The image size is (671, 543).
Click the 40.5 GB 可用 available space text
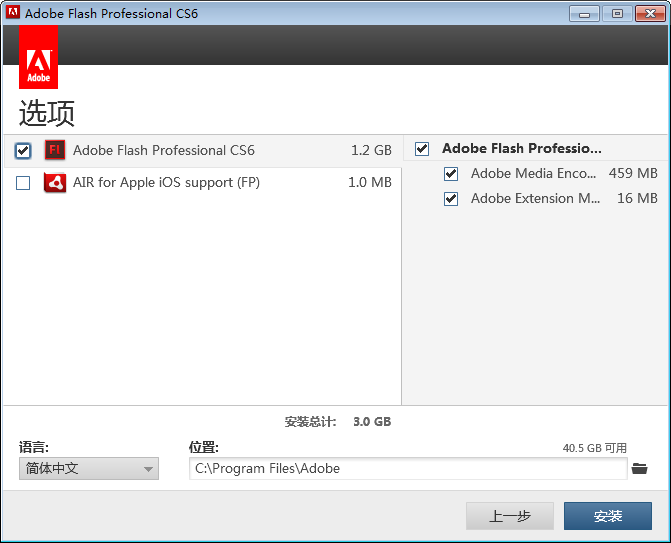(594, 448)
